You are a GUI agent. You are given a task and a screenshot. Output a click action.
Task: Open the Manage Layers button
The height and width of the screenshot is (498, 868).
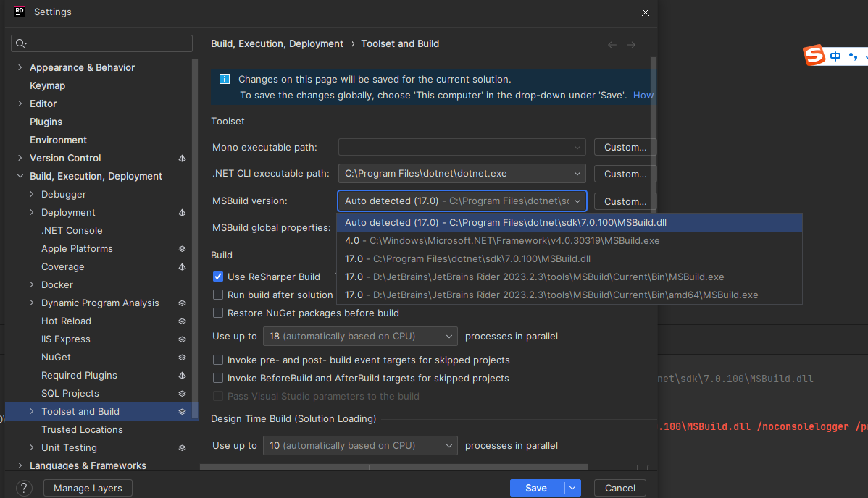[88, 488]
